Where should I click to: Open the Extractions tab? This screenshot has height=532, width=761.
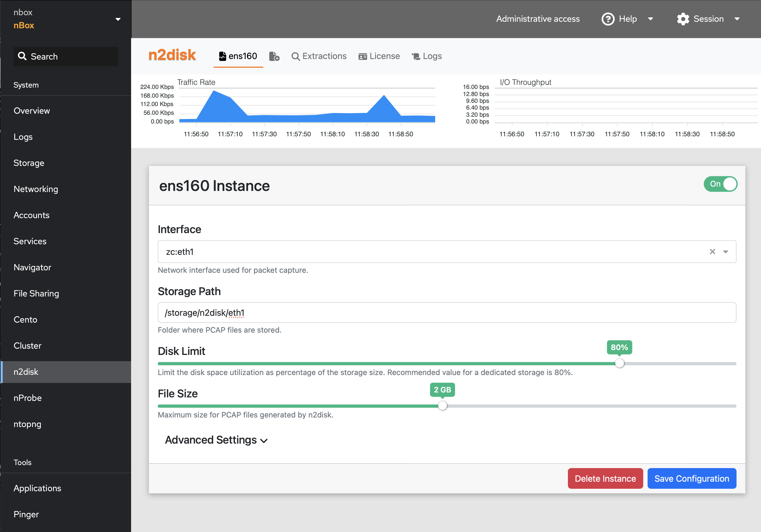[x=319, y=56]
